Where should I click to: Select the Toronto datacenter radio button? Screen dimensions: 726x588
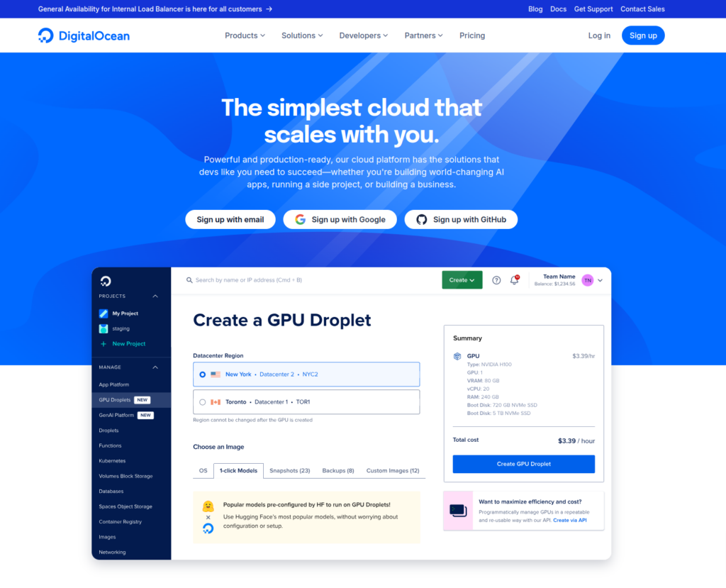tap(202, 402)
